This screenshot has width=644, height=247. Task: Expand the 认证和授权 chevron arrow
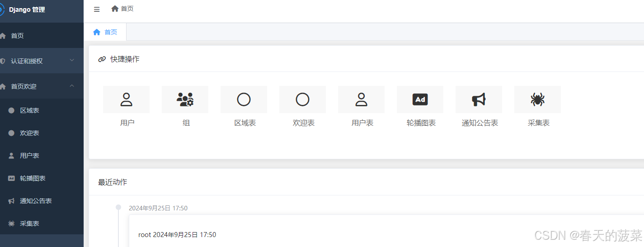click(x=72, y=60)
